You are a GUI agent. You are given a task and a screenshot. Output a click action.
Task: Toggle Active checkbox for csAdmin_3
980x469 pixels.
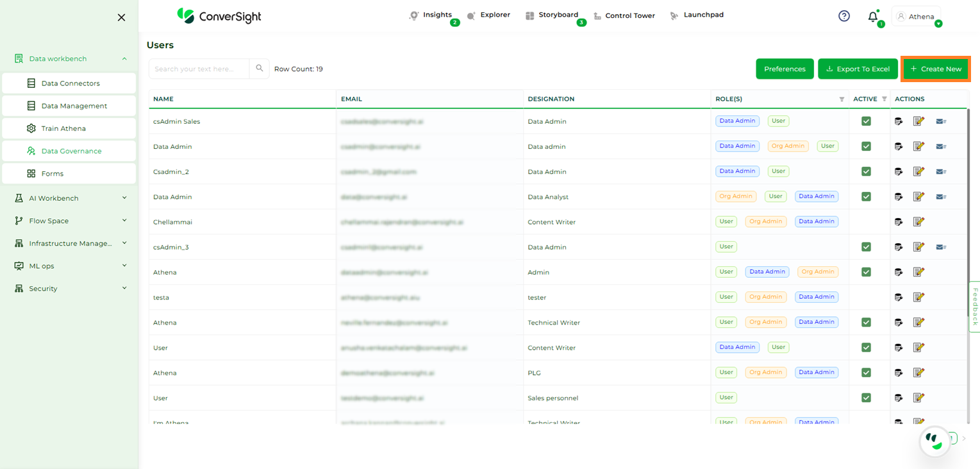click(866, 247)
